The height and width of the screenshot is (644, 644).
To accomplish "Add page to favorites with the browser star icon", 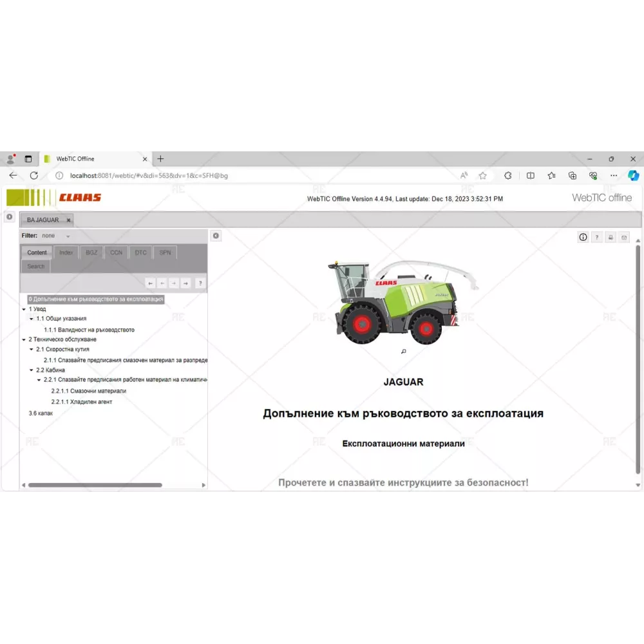I will (482, 175).
